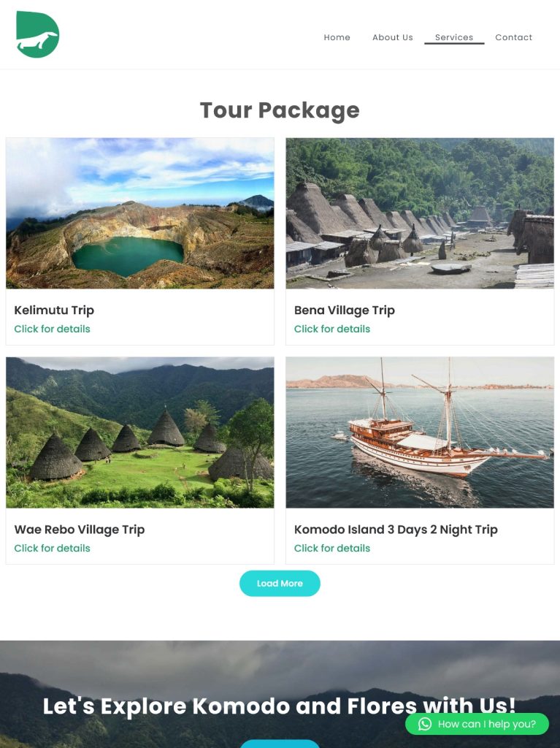The width and height of the screenshot is (560, 748).
Task: Click the Kelimutu Trip title
Action: [x=54, y=310]
